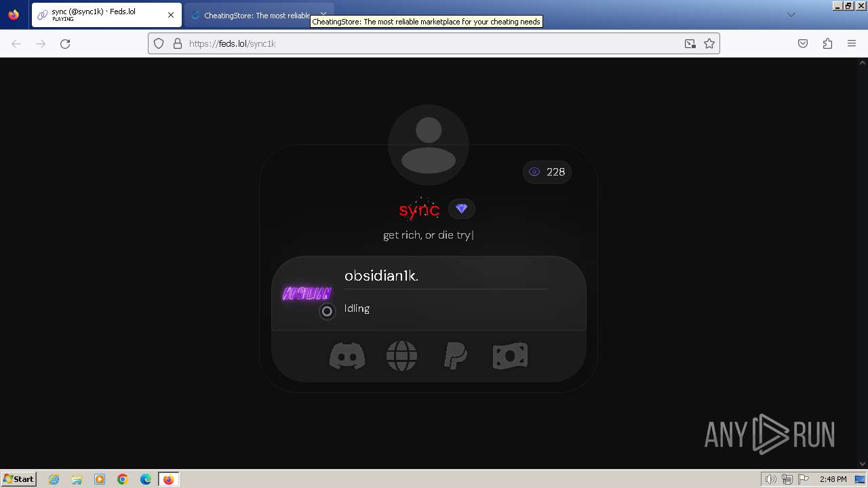Launch media player from taskbar
868x488 pixels.
coord(100,479)
